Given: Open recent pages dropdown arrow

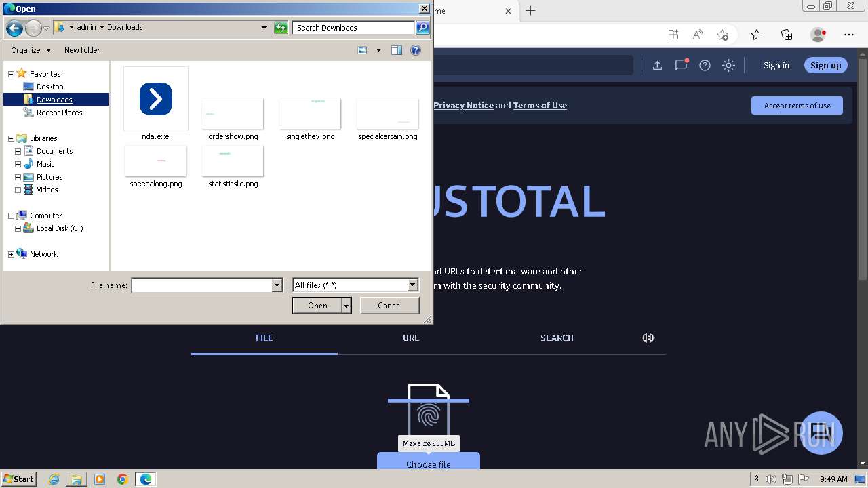Looking at the screenshot, I should click(46, 28).
